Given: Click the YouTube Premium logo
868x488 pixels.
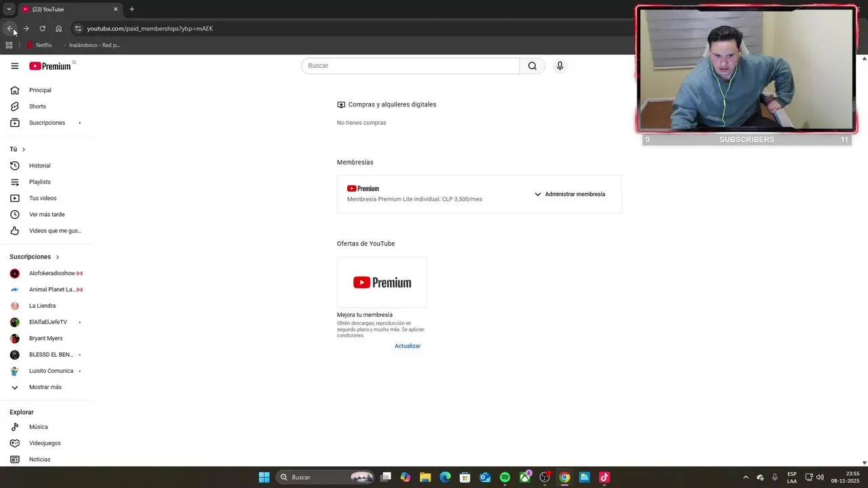Looking at the screenshot, I should coord(50,66).
